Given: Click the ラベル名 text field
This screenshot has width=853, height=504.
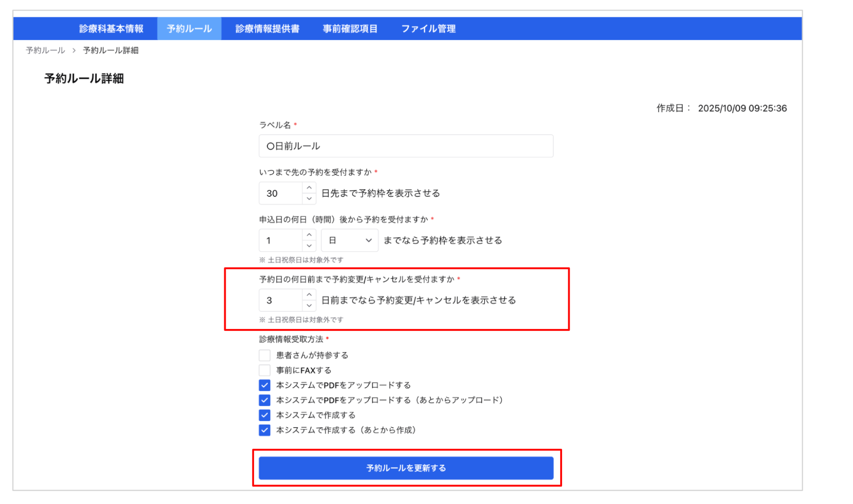Looking at the screenshot, I should (406, 146).
